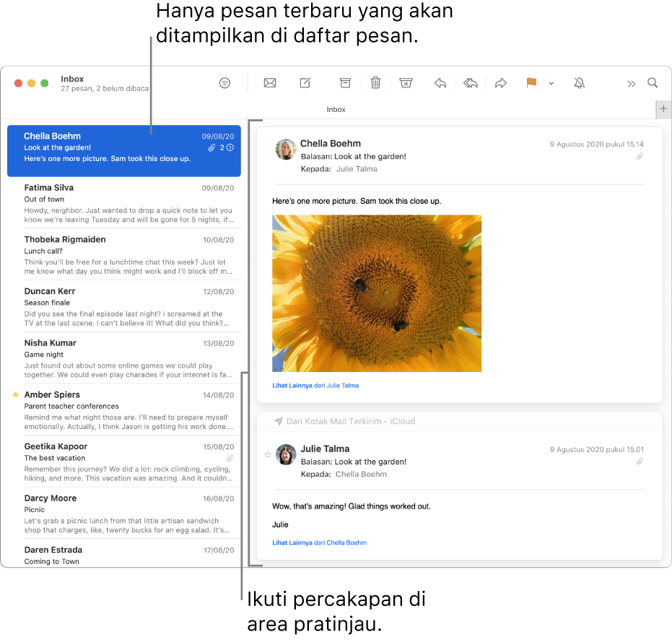Open the sunflower photo attachment
672x640 pixels.
(377, 293)
